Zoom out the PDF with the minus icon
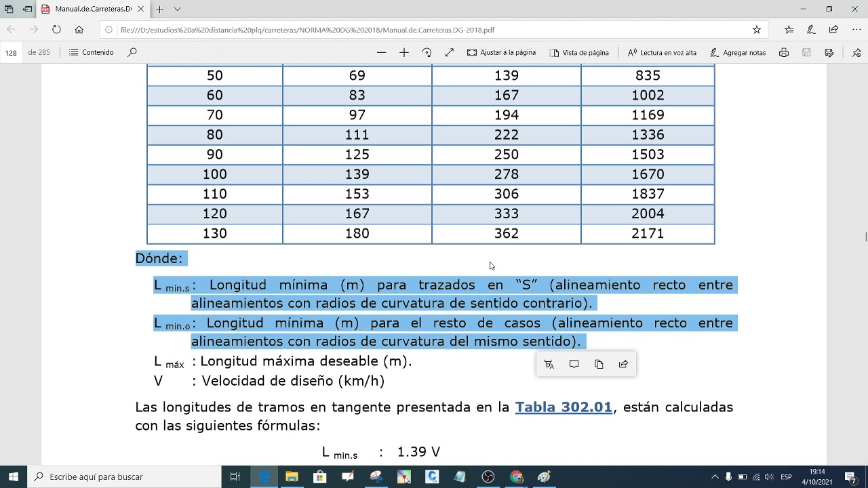The image size is (868, 488). coord(381,52)
